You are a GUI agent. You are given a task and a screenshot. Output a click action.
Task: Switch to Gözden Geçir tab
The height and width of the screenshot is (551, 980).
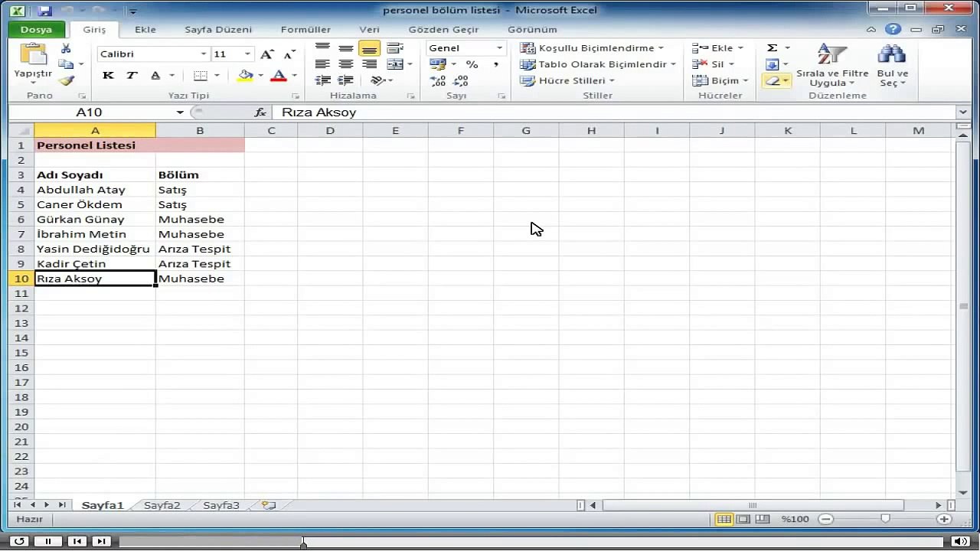(443, 30)
